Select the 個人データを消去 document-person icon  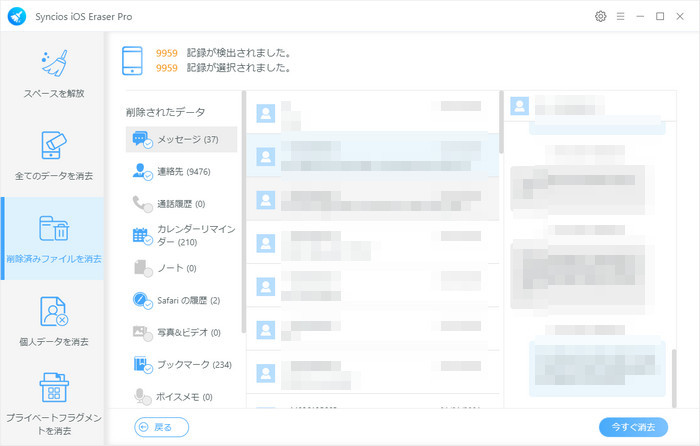click(x=54, y=311)
